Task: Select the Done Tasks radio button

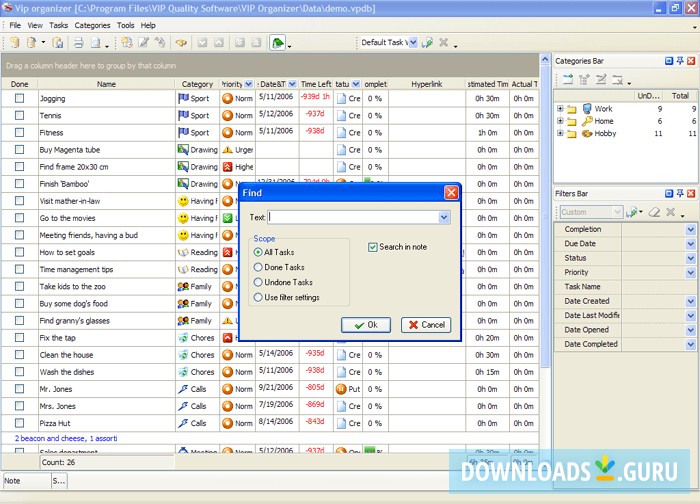Action: point(259,267)
